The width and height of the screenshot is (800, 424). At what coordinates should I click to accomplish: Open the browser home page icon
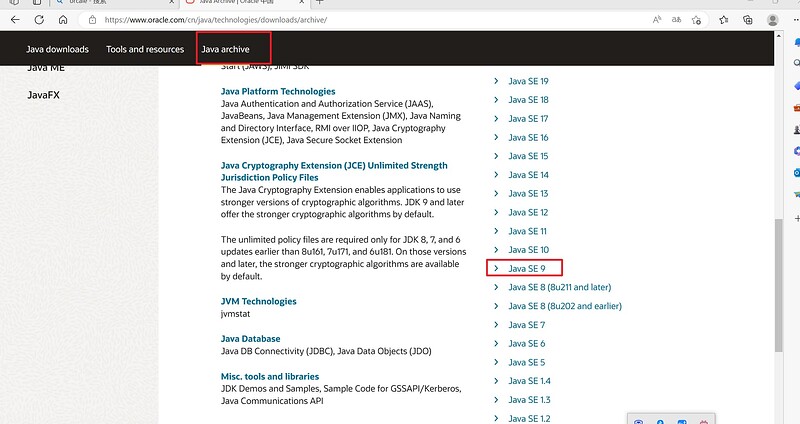(63, 20)
